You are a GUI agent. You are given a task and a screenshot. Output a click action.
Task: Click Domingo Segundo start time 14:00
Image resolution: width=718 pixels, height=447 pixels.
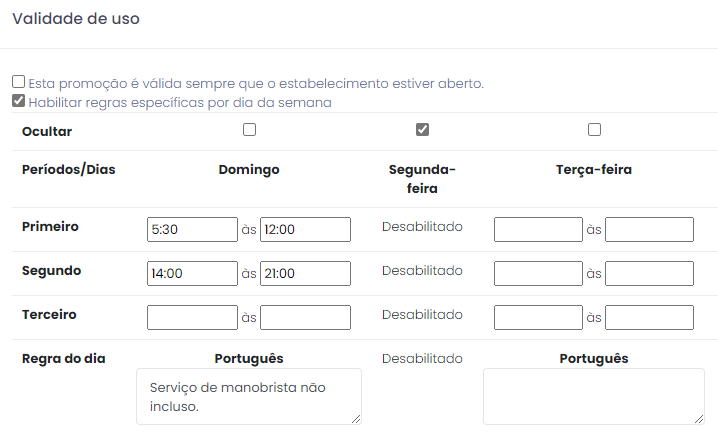192,273
